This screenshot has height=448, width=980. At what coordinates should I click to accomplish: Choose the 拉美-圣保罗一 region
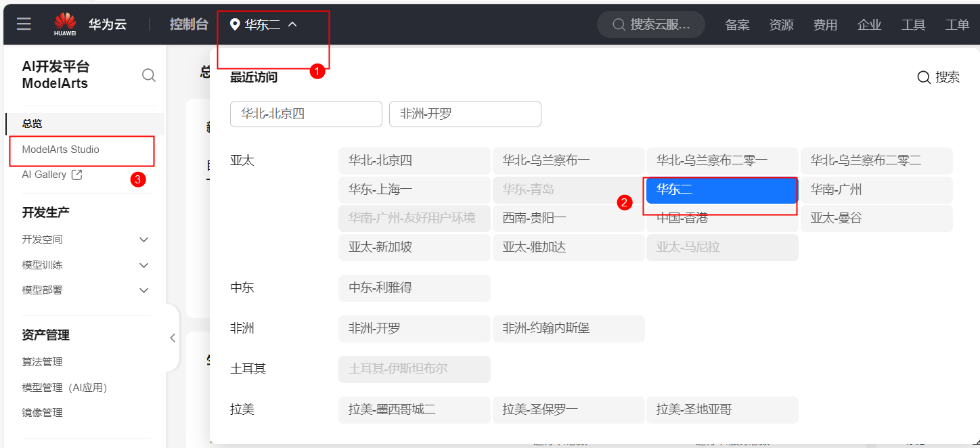569,409
